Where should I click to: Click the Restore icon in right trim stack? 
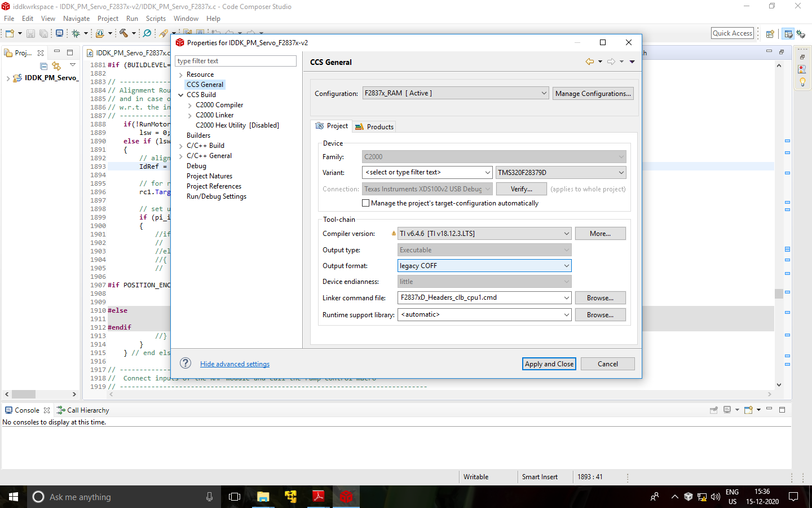click(x=802, y=57)
